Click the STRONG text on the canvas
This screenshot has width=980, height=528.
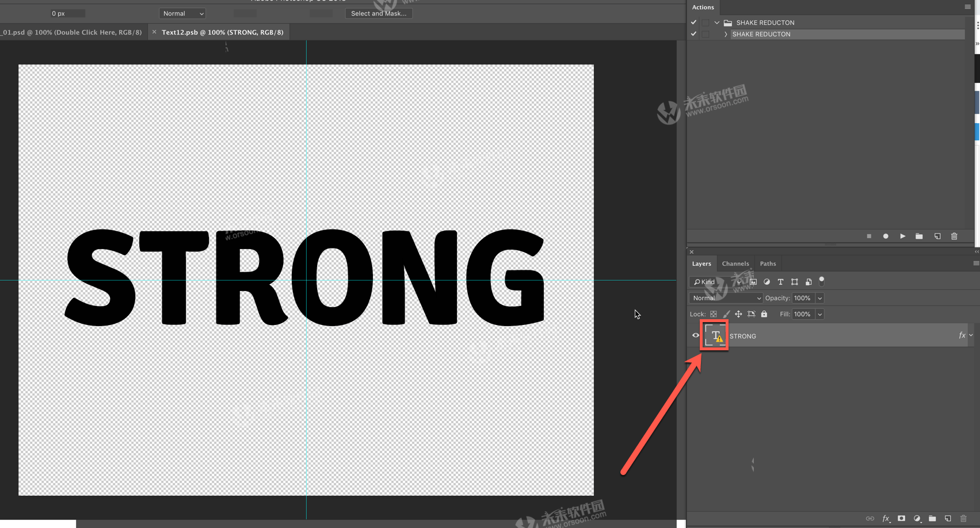click(305, 277)
